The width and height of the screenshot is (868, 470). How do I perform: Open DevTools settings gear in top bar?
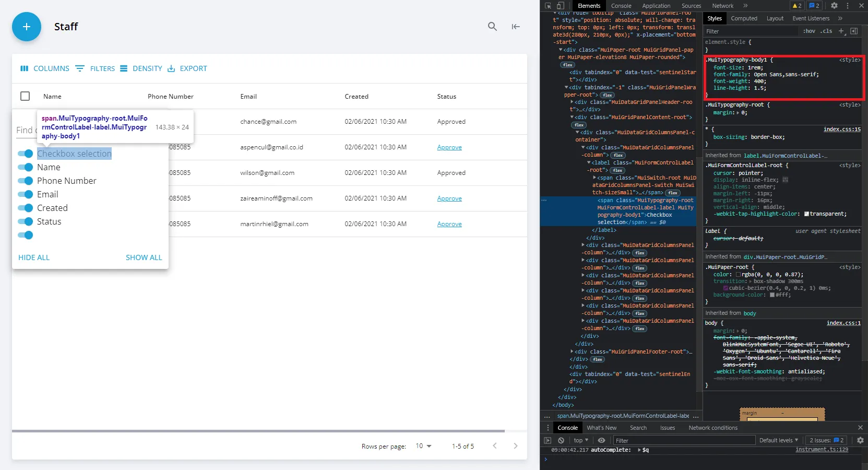pos(834,6)
